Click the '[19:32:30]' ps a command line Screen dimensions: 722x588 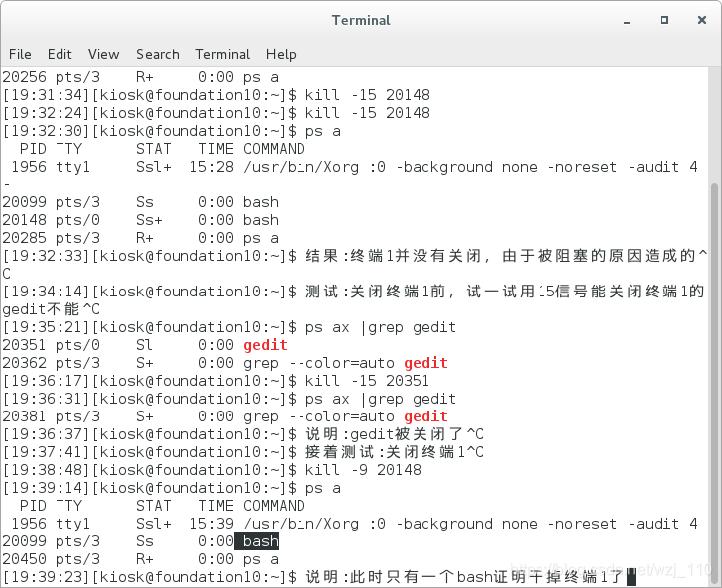[x=172, y=131]
